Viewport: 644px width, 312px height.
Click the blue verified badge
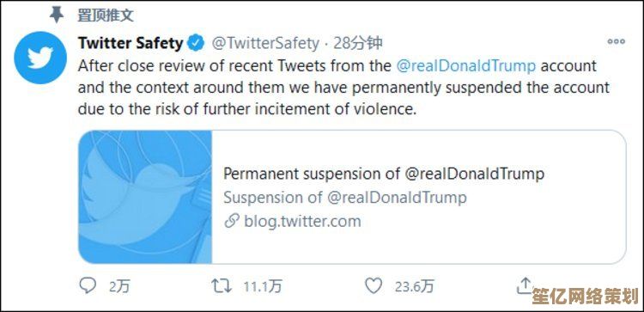coord(196,43)
